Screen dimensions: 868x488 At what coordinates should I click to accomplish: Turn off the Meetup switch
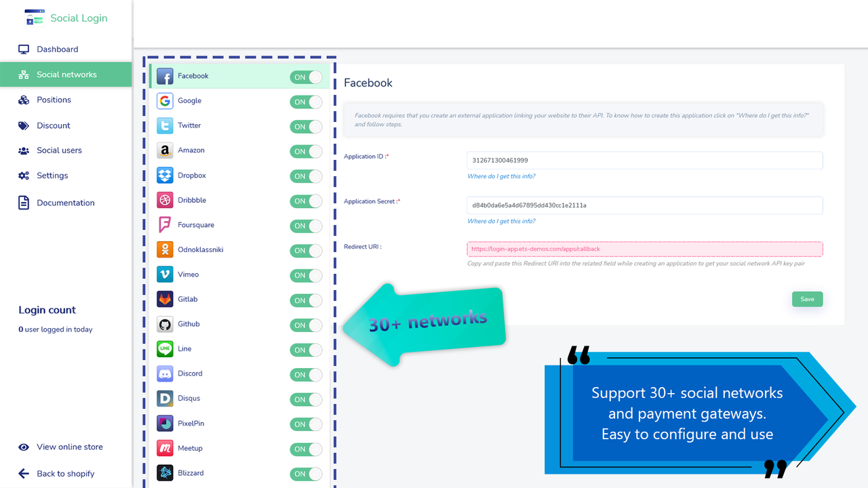tap(306, 449)
